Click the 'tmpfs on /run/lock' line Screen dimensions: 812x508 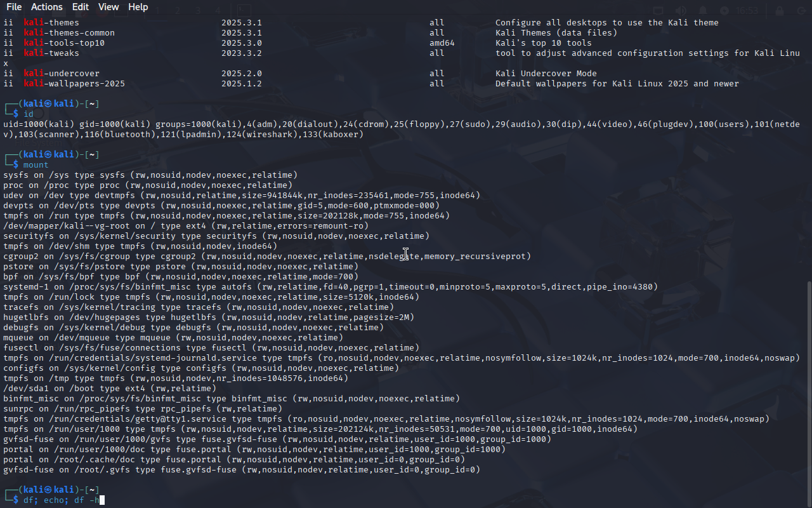point(211,297)
